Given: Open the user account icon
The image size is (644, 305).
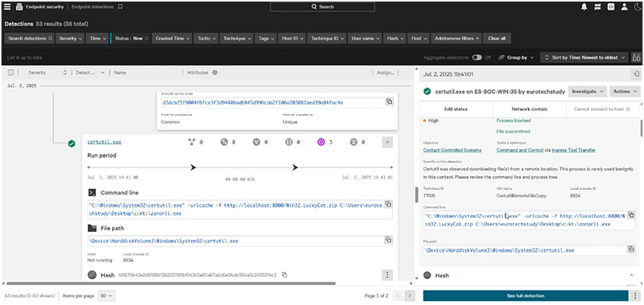Looking at the screenshot, I should tap(625, 6).
